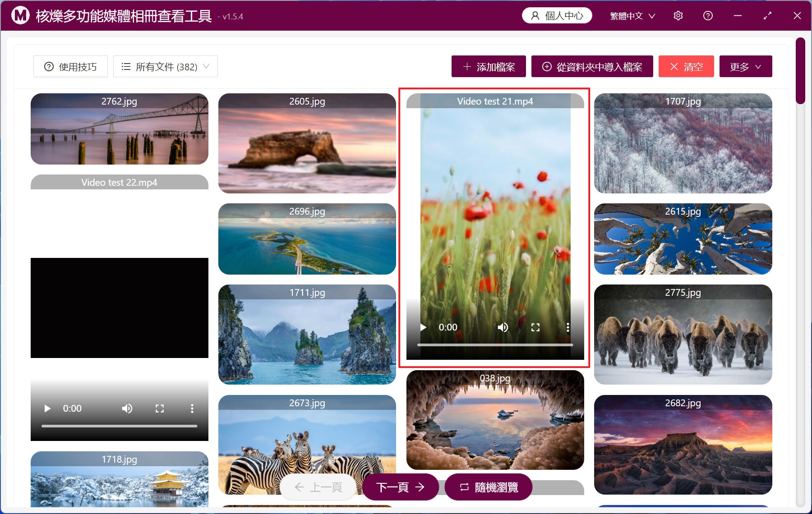Expand the 更多 dropdown menu
The height and width of the screenshot is (514, 812).
(x=746, y=67)
